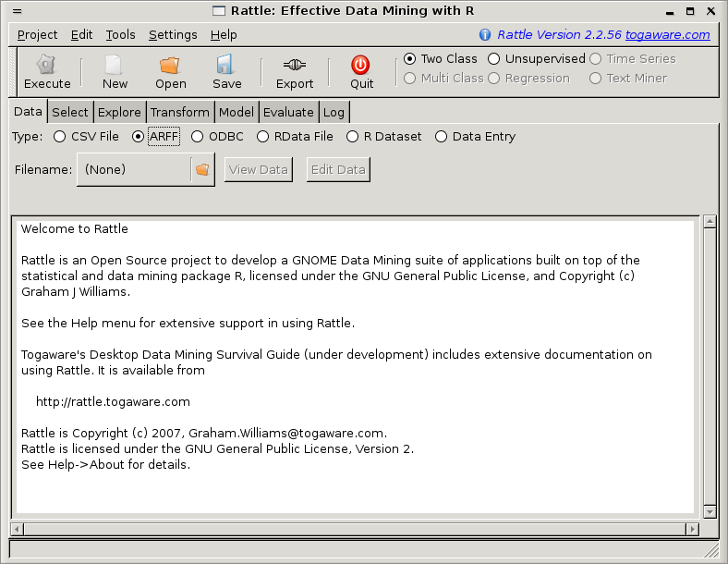This screenshot has width=728, height=564.
Task: Click the vertical scrollbar up arrow
Action: pos(710,222)
